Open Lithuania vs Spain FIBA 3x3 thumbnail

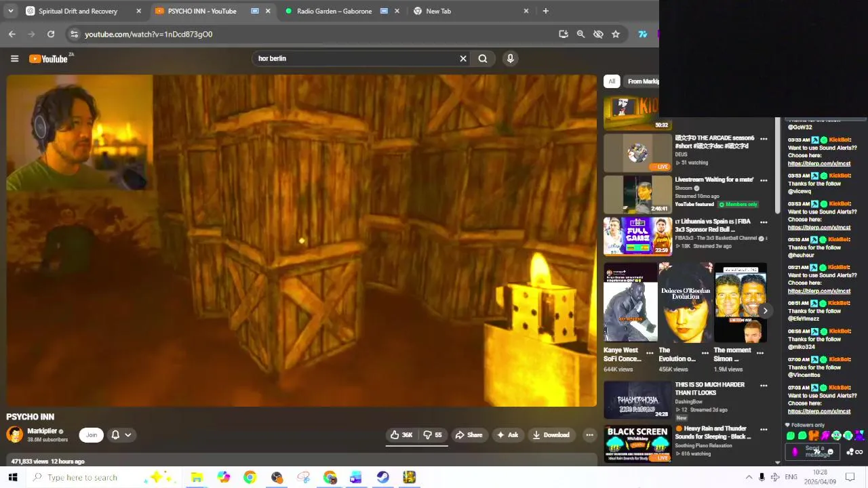pyautogui.click(x=637, y=236)
